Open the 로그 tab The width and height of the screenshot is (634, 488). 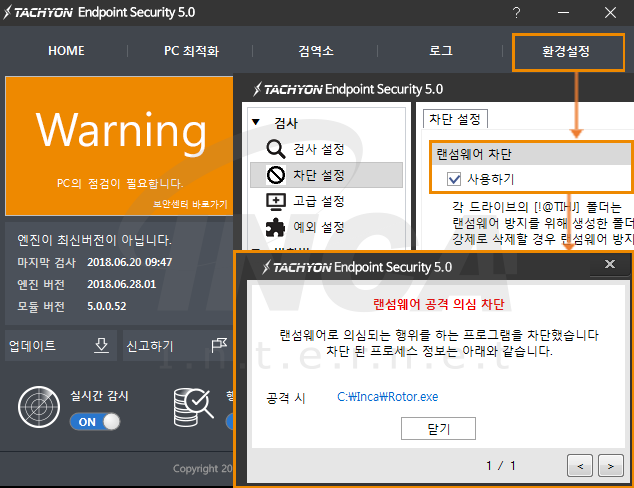tap(441, 51)
